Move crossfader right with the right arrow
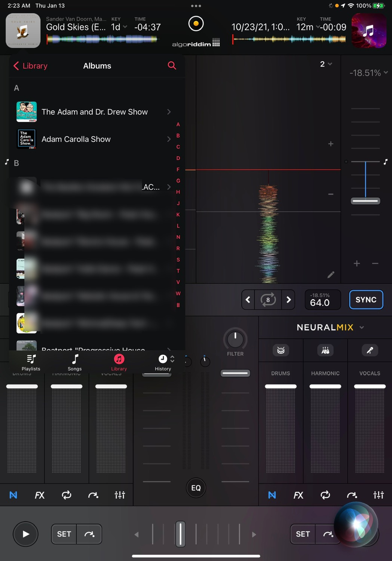This screenshot has height=561, width=392. 254,534
